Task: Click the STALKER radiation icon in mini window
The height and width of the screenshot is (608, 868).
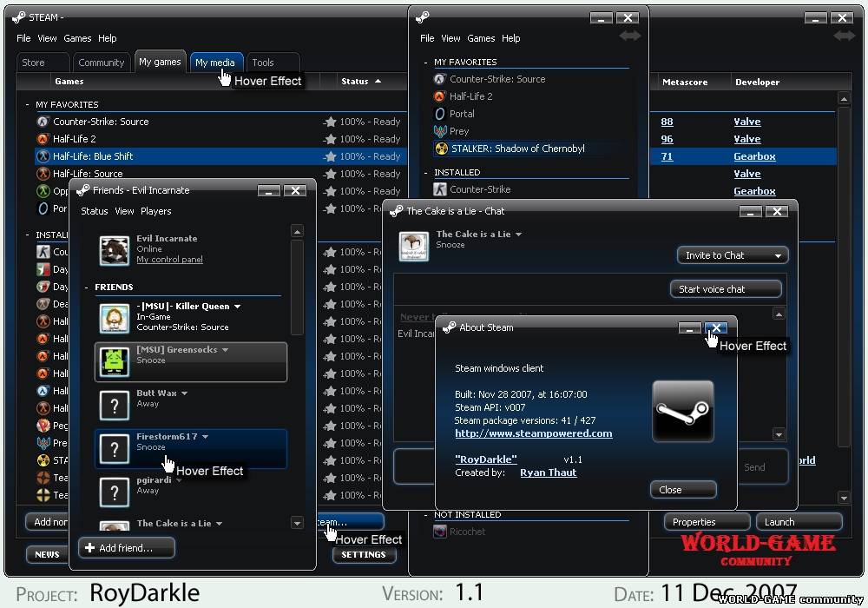Action: (442, 149)
